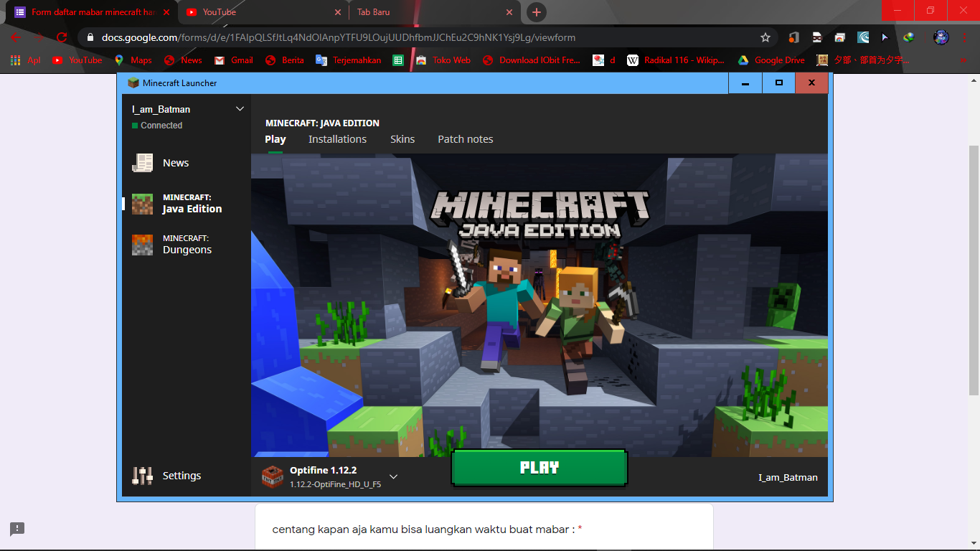This screenshot has height=551, width=980.
Task: Open the bookmark labeled d
Action: point(604,60)
